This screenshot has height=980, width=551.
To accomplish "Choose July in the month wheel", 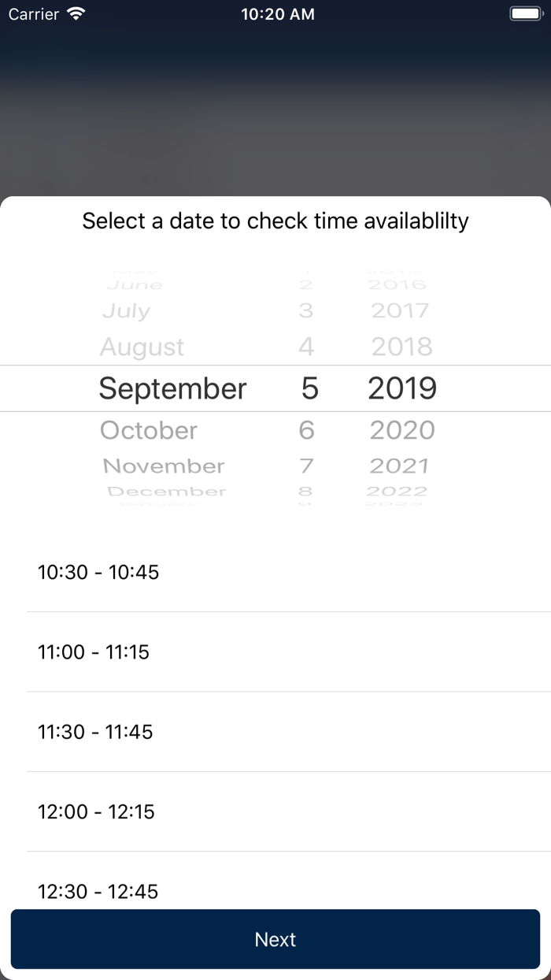I will (x=126, y=311).
